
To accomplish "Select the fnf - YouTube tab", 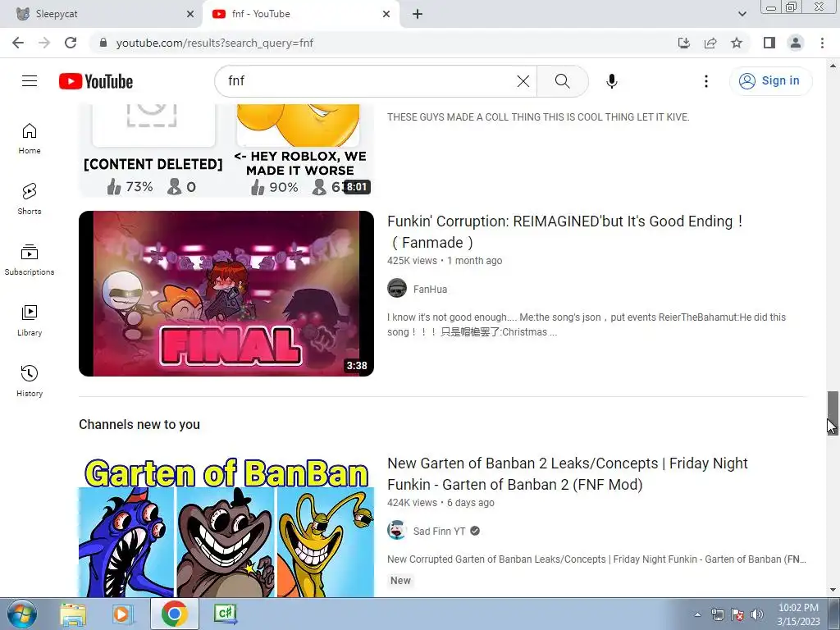I will click(x=300, y=14).
